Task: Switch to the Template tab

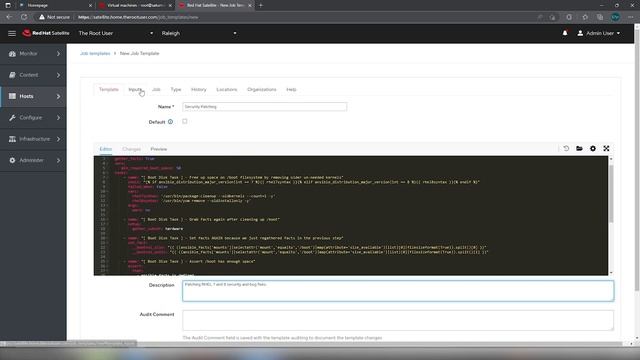Action: (109, 89)
